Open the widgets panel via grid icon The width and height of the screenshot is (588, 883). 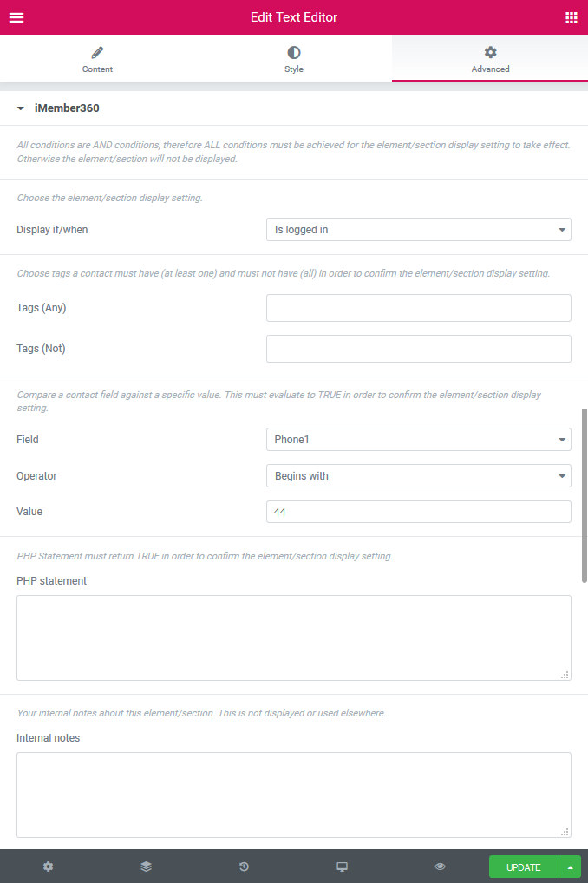[x=571, y=16]
